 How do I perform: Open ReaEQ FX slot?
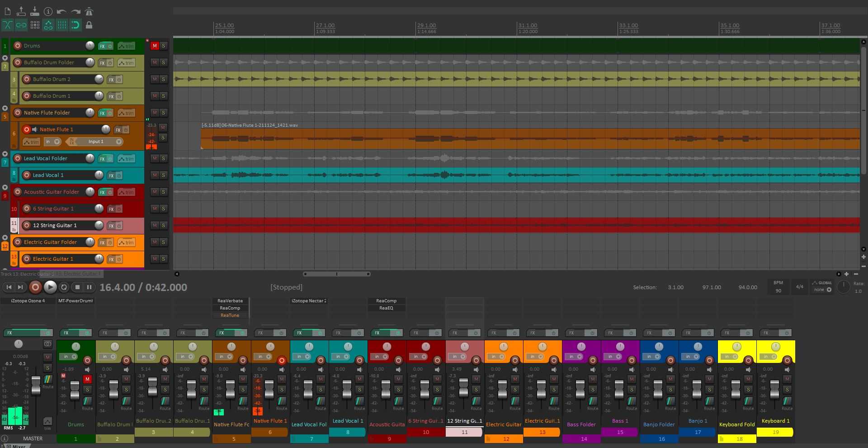(386, 308)
